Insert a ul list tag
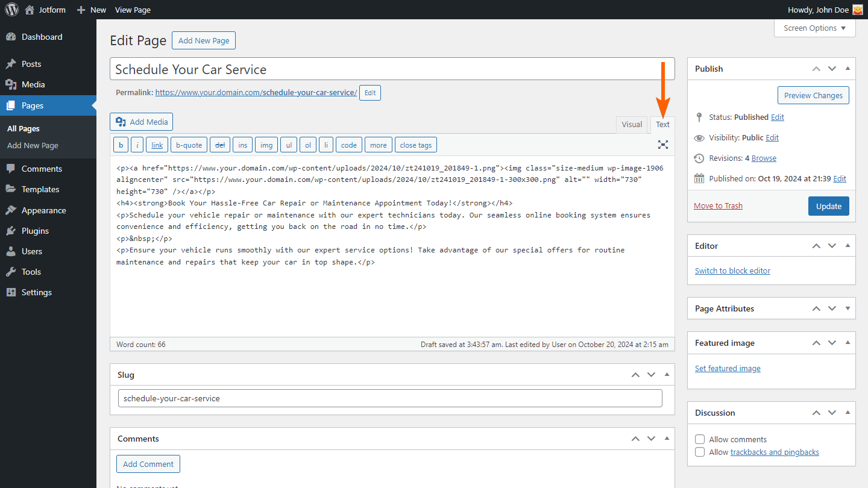The image size is (868, 488). coord(289,145)
